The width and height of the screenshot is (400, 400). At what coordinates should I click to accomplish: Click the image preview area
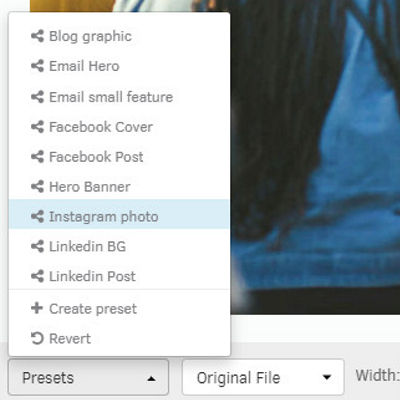click(315, 157)
